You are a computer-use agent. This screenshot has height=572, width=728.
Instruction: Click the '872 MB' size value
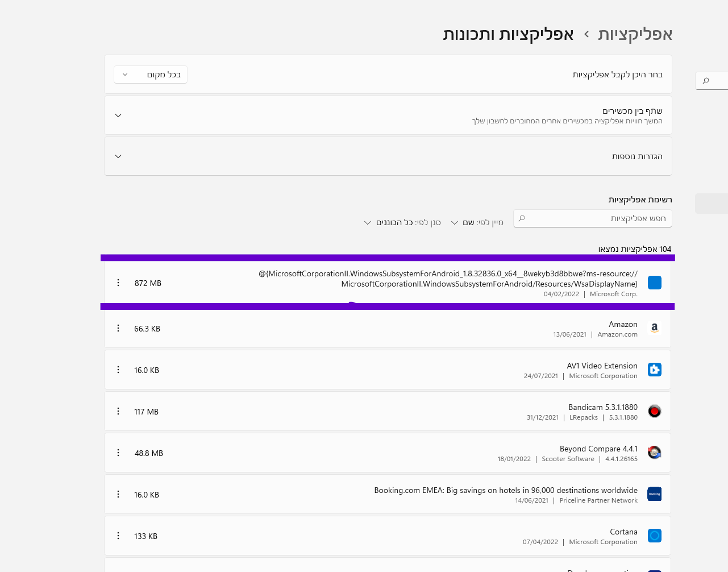pyautogui.click(x=148, y=283)
